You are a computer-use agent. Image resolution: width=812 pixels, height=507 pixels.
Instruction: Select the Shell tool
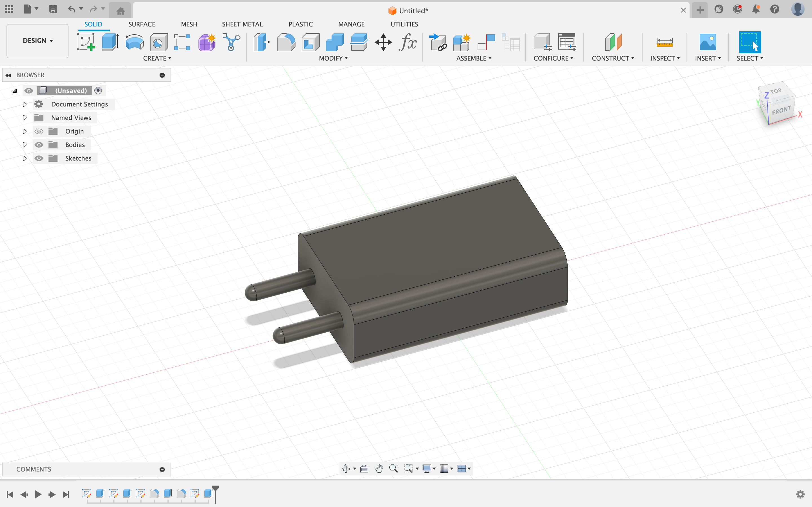pyautogui.click(x=310, y=42)
